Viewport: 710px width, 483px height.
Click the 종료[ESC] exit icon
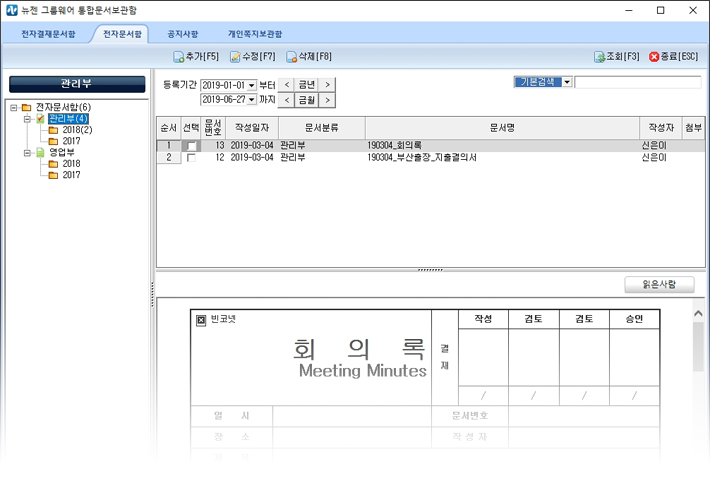654,57
